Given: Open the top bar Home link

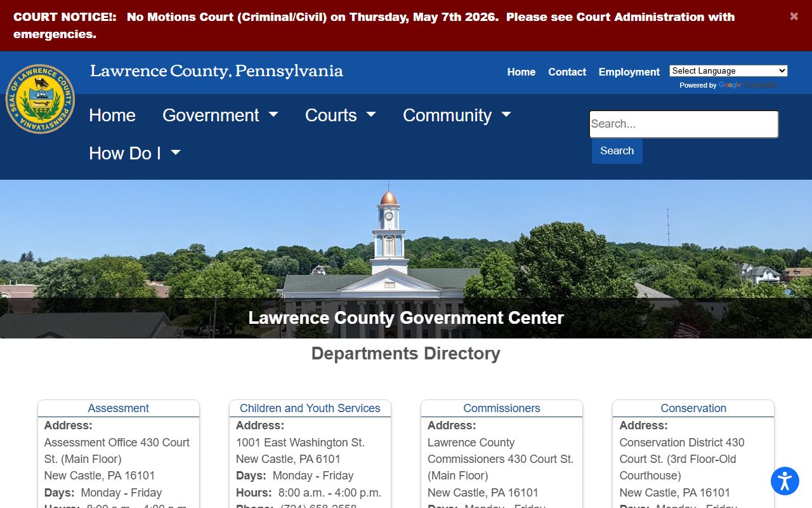Looking at the screenshot, I should [521, 72].
